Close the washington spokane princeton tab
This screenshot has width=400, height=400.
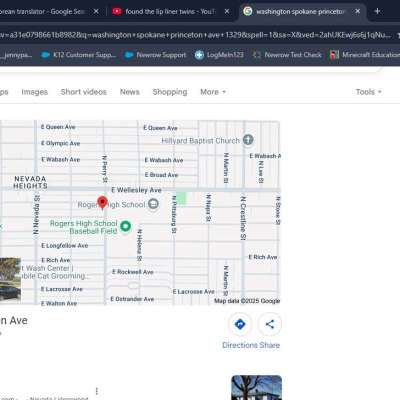(x=358, y=11)
